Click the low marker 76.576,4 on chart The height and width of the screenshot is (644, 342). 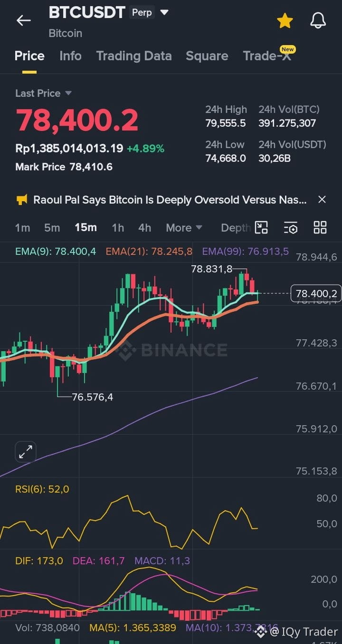(93, 397)
